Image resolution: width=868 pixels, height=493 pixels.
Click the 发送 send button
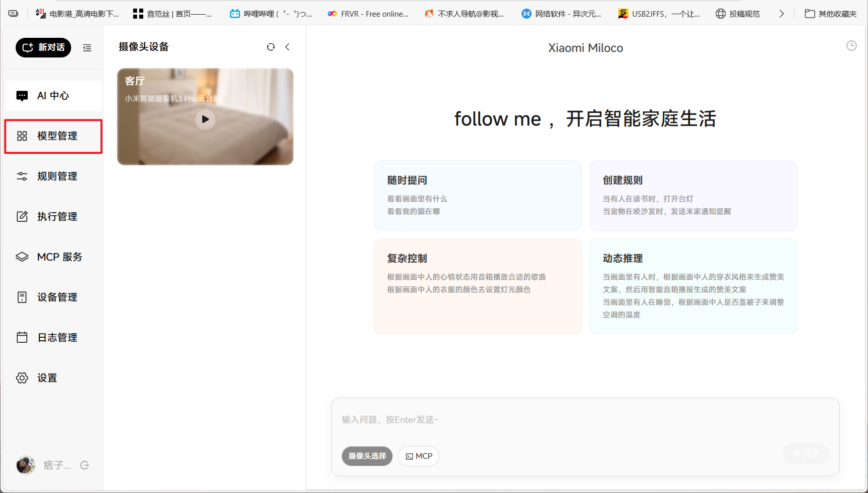click(x=806, y=454)
